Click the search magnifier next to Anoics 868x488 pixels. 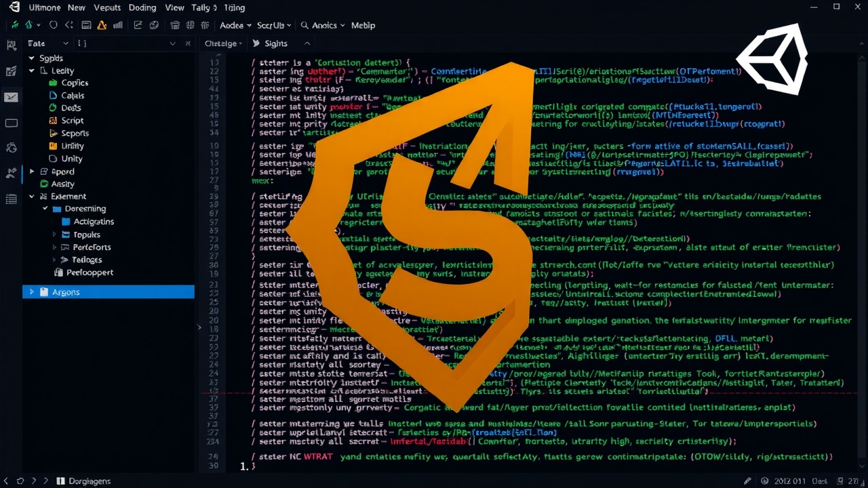coord(304,25)
